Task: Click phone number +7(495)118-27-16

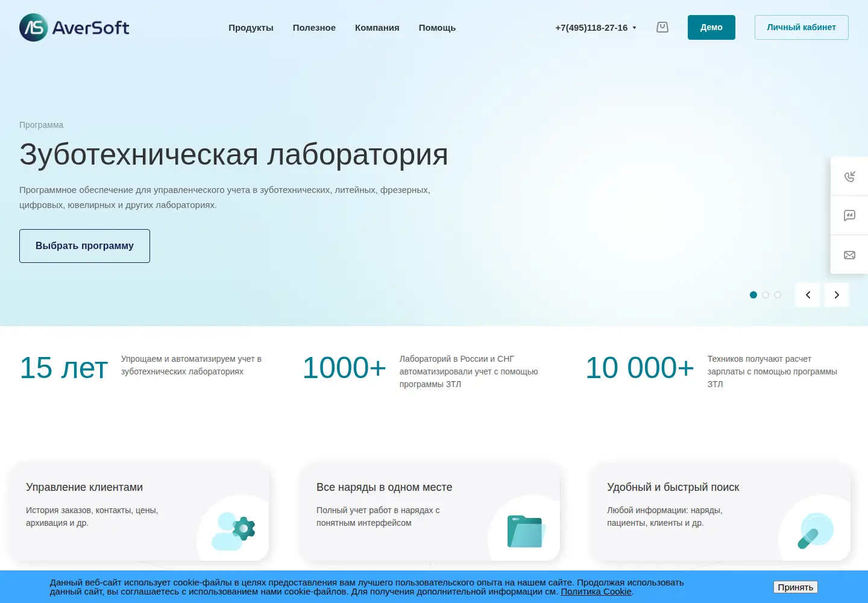Action: coord(591,28)
